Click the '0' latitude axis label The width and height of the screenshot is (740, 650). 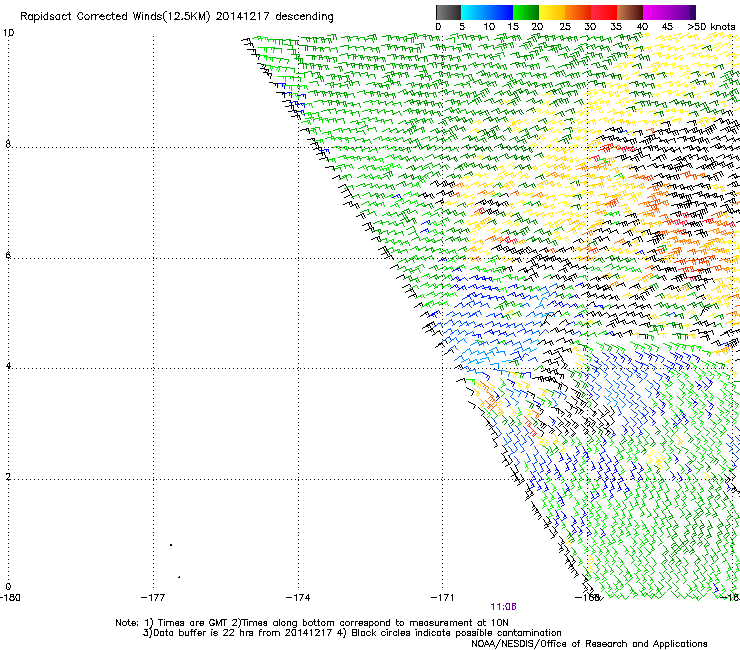pos(8,587)
